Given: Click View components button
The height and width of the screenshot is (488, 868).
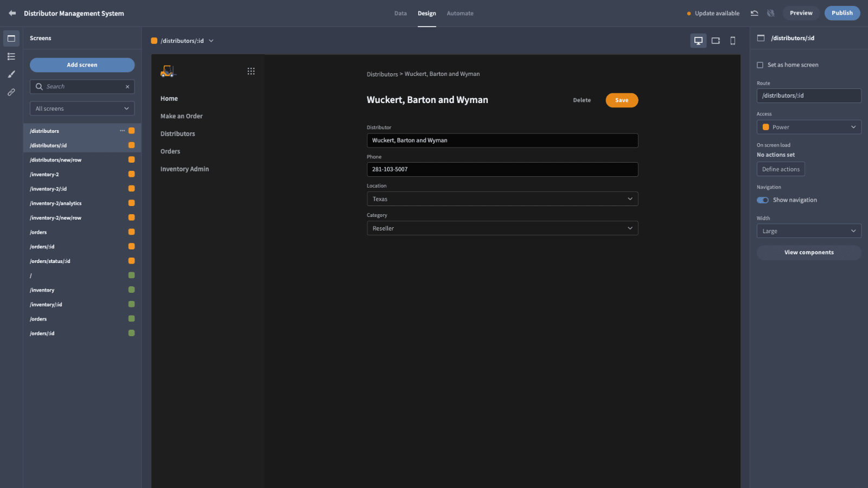Looking at the screenshot, I should [809, 253].
